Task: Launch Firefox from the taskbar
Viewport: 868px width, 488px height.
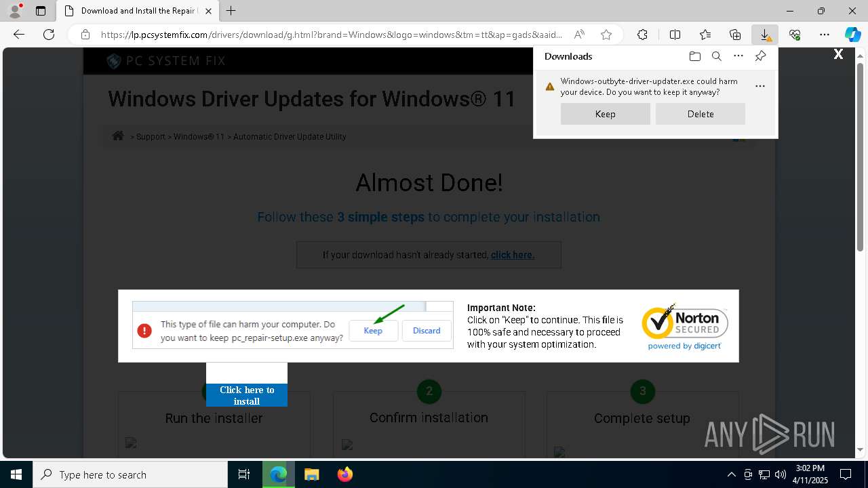Action: pyautogui.click(x=344, y=474)
